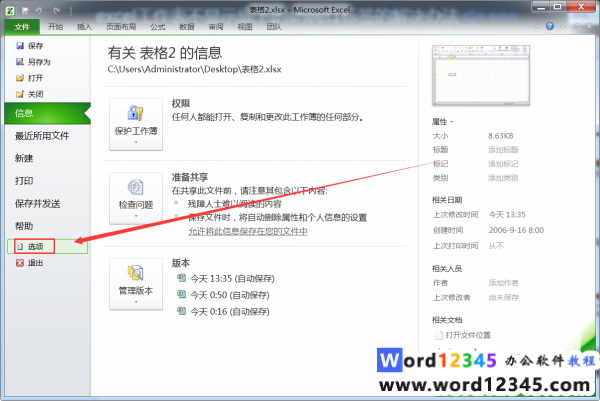Select Print (打印) in the sidebar
This screenshot has height=401, width=600.
point(24,181)
